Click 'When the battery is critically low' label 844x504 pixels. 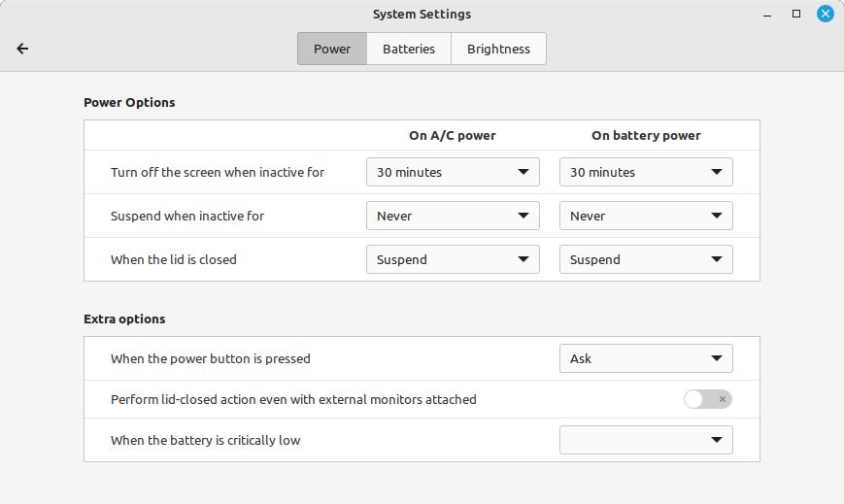click(x=206, y=441)
